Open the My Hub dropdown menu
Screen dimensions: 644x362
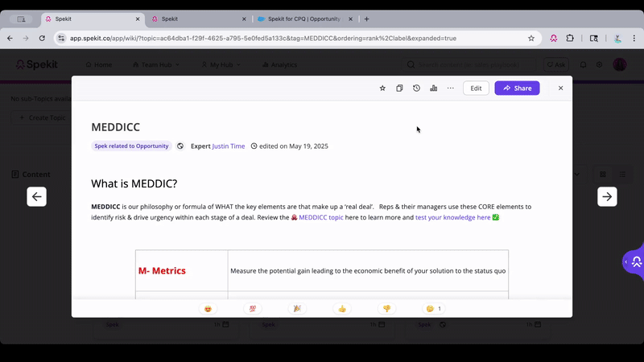[x=221, y=65]
